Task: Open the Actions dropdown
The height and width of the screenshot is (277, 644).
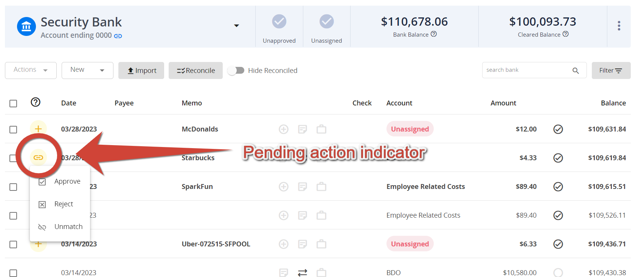Action: (31, 70)
